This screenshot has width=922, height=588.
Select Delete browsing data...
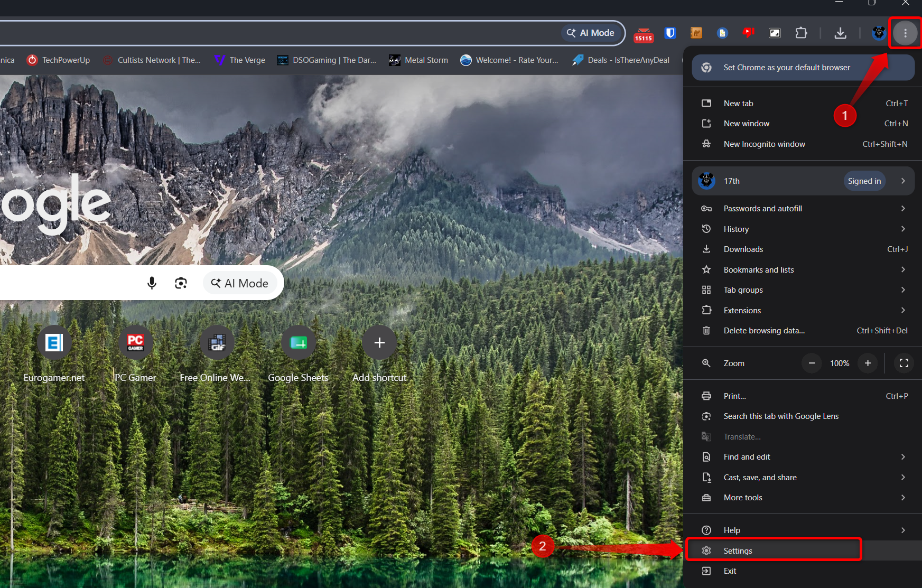pyautogui.click(x=803, y=330)
